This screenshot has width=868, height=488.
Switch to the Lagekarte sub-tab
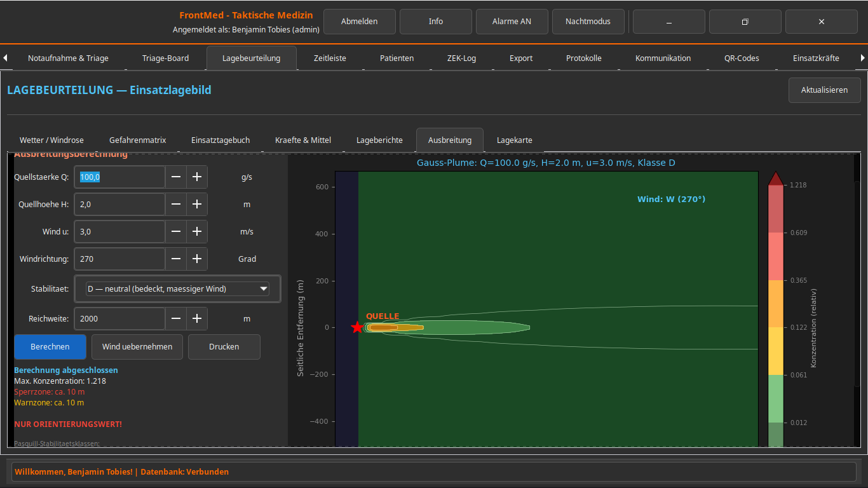(x=514, y=140)
